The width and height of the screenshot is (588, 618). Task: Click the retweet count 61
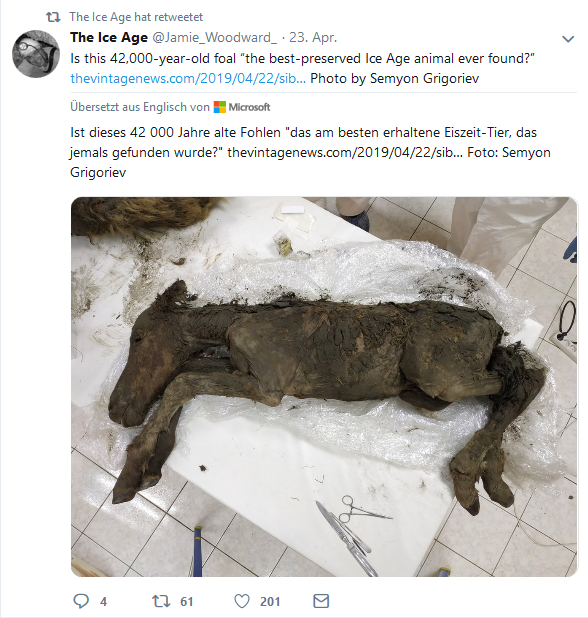pyautogui.click(x=186, y=601)
